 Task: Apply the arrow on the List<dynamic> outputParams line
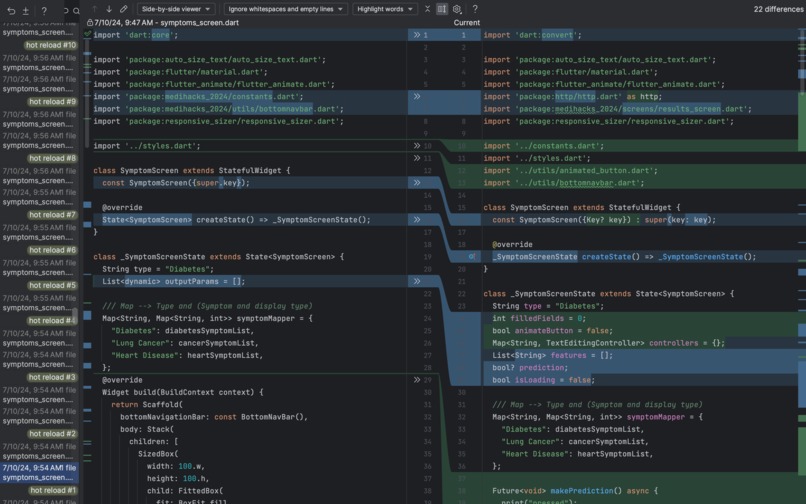pyautogui.click(x=417, y=281)
